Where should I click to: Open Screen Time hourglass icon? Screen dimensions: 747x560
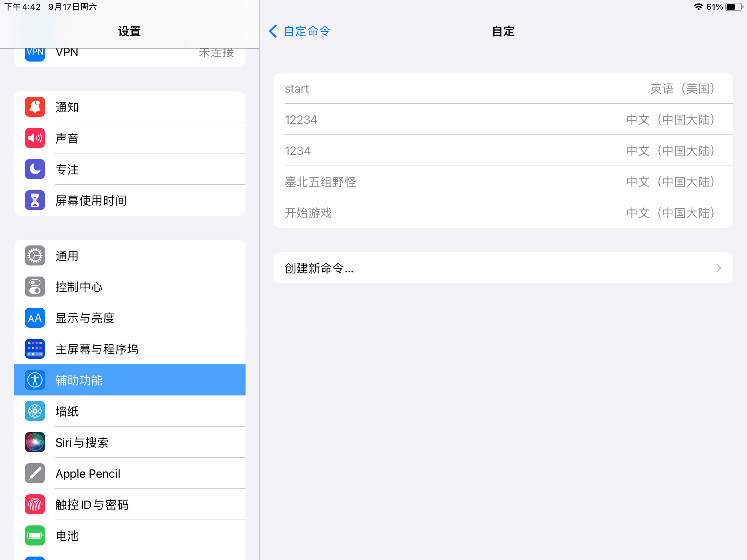(35, 200)
